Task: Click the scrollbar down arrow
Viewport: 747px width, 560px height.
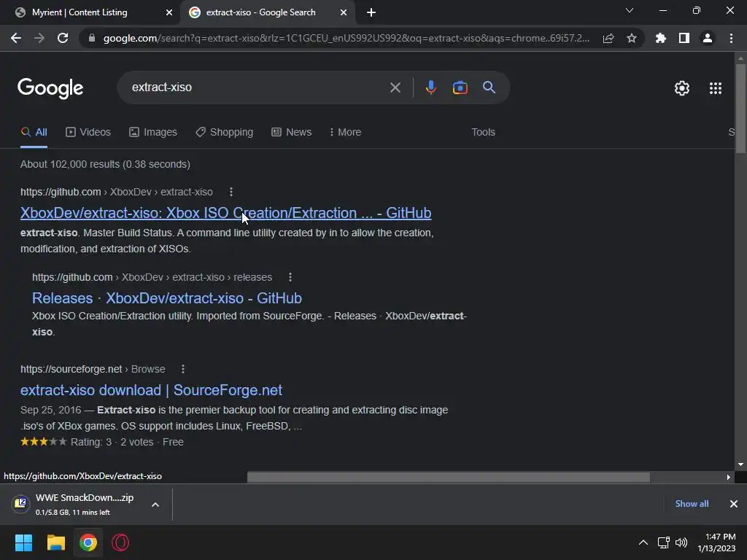Action: tap(740, 464)
